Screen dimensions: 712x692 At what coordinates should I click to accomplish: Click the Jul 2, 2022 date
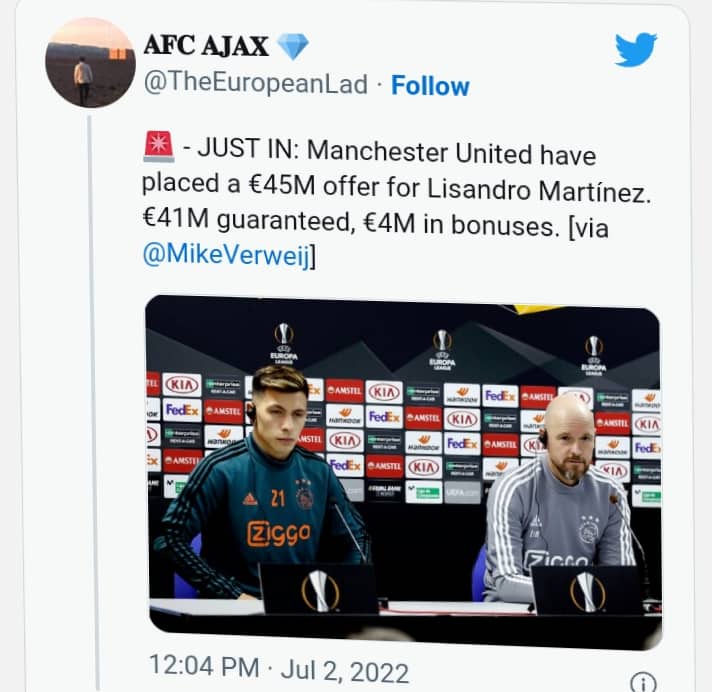coord(345,672)
